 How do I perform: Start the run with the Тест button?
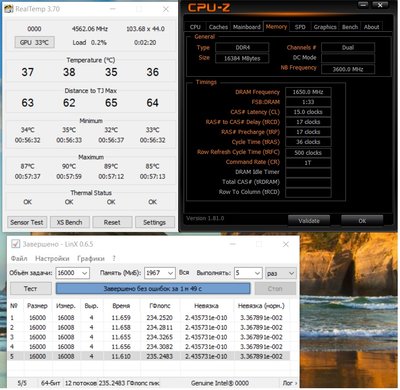point(31,289)
